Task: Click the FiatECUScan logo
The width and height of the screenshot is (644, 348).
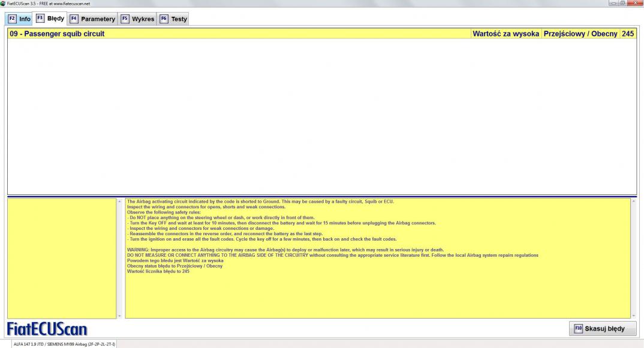Action: 47,329
